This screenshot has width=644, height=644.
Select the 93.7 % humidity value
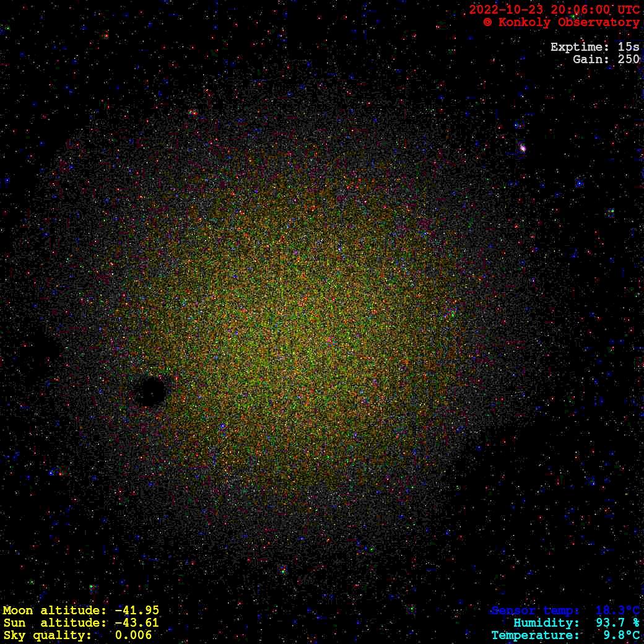pyautogui.click(x=617, y=623)
